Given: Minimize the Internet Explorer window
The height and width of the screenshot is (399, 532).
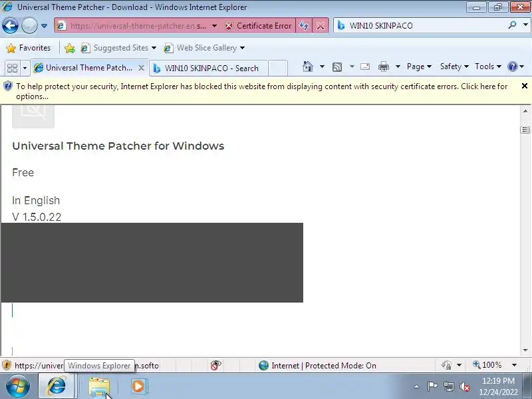Looking at the screenshot, I should [476, 7].
